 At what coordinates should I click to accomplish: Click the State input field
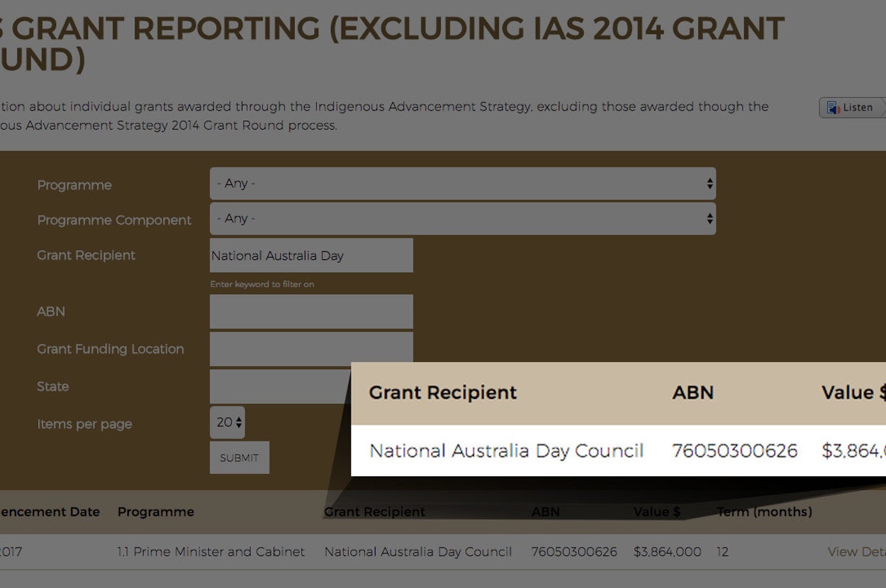[x=280, y=387]
